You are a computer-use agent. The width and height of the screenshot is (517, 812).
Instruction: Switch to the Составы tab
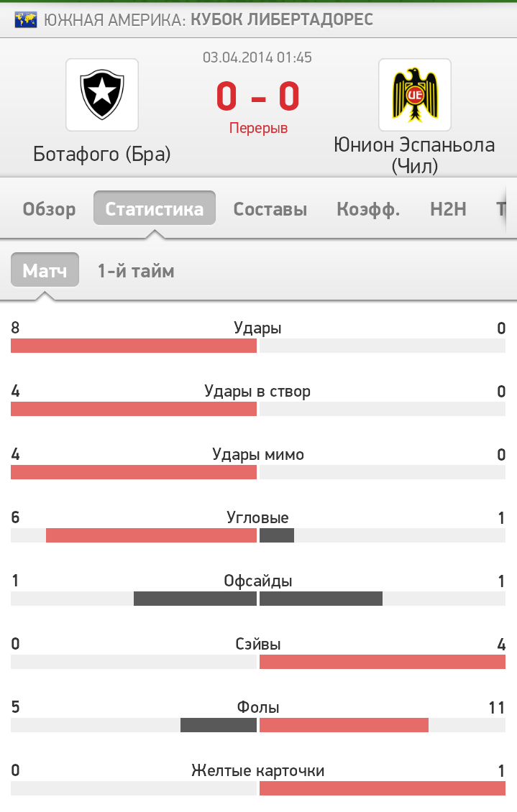click(270, 208)
